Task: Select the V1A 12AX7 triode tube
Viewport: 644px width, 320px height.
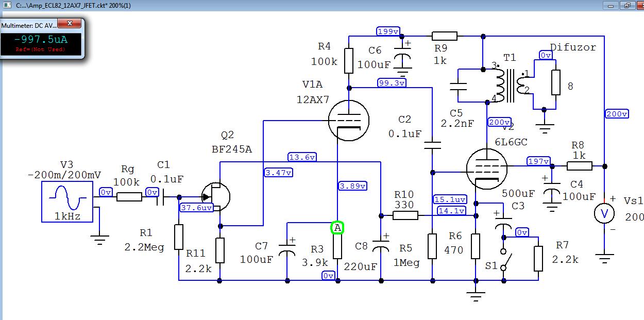Action: 349,120
